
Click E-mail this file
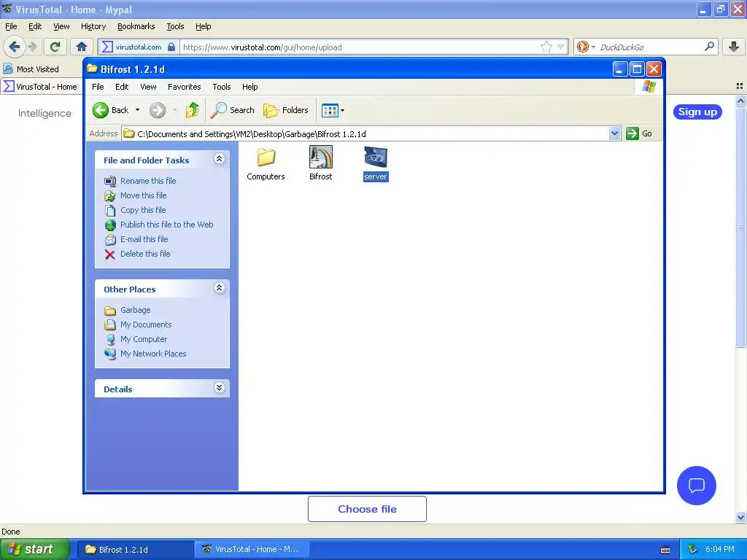pyautogui.click(x=144, y=239)
